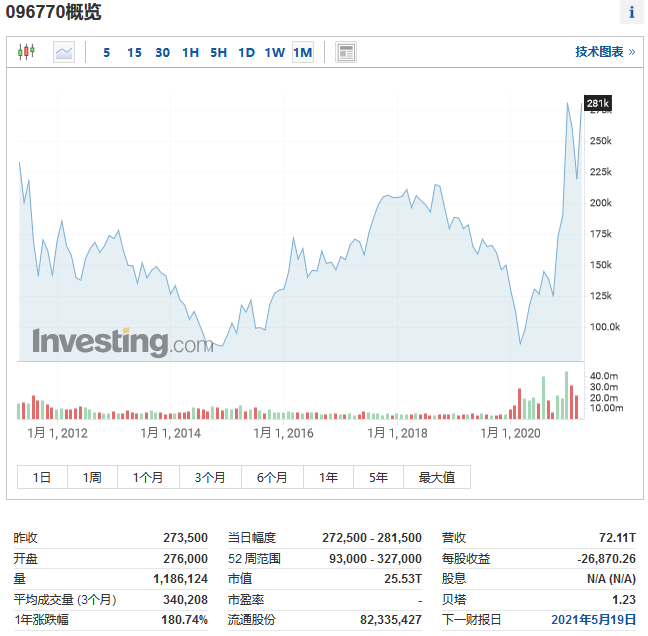Select the 最大值 range button

point(436,477)
